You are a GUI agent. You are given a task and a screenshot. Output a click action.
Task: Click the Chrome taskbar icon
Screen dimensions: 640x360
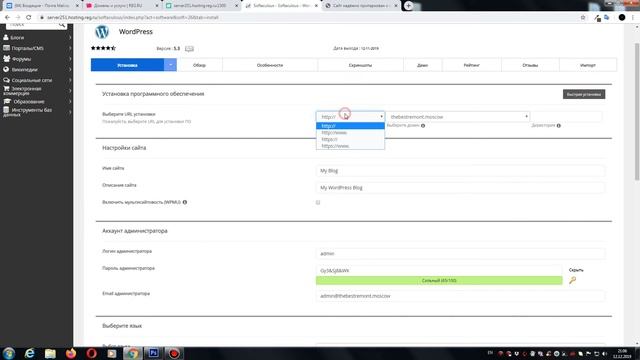[132, 353]
